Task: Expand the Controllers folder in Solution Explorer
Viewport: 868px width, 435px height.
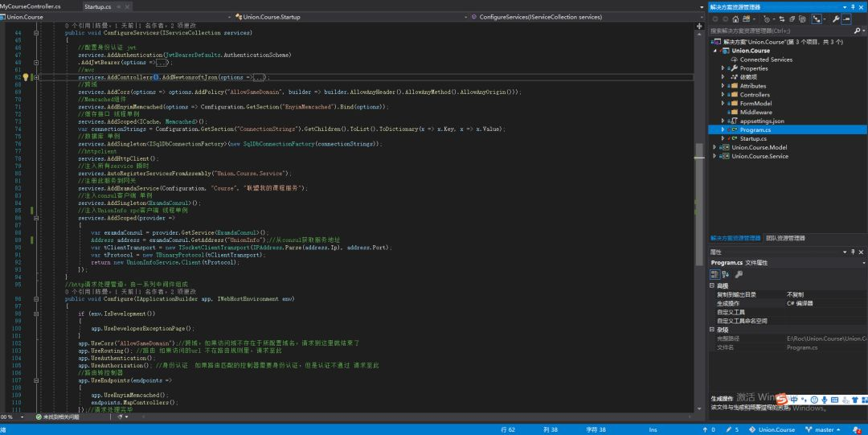Action: coord(723,95)
